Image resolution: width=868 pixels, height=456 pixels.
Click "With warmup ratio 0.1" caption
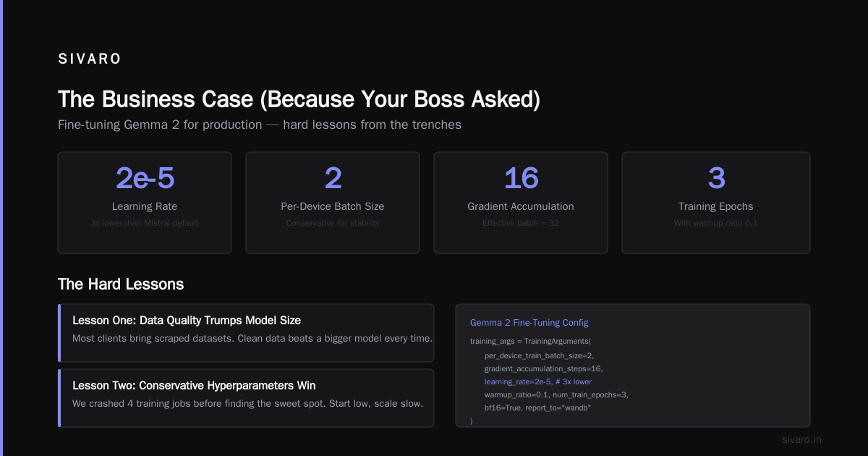716,223
